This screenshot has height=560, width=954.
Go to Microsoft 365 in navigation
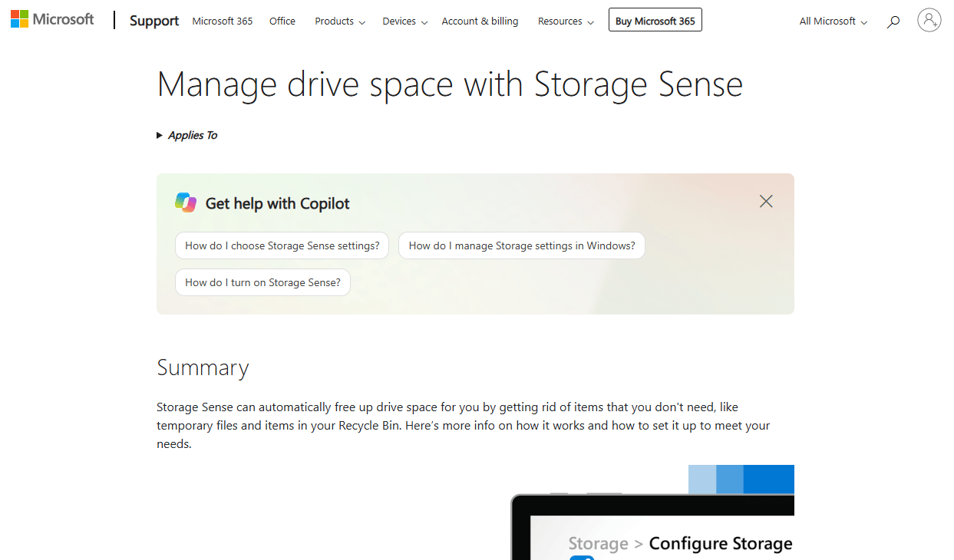click(x=223, y=21)
